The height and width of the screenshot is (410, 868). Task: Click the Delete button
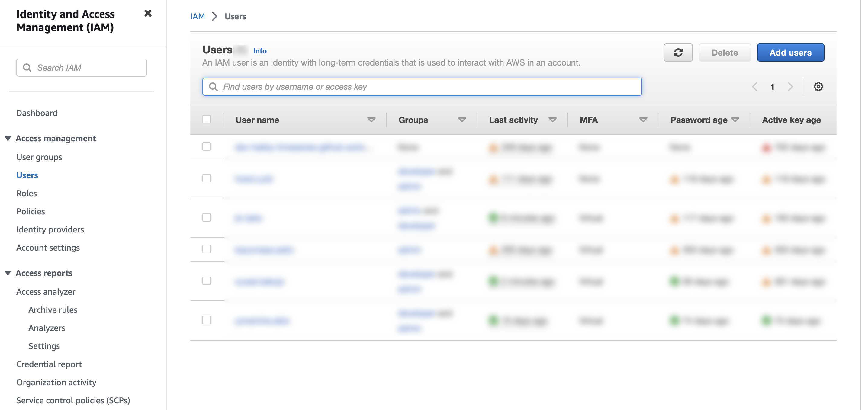725,53
